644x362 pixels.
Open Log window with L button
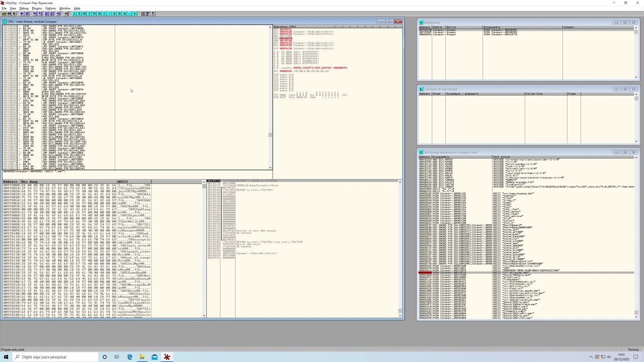(x=74, y=14)
